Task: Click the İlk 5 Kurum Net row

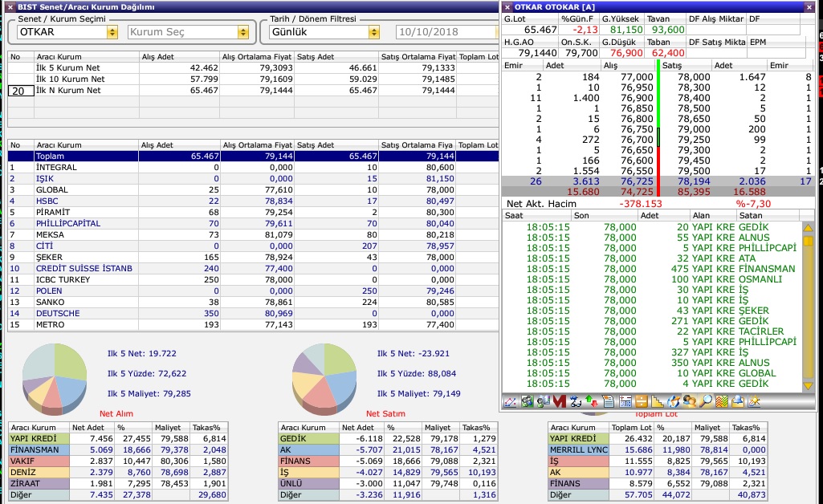Action: (x=253, y=67)
